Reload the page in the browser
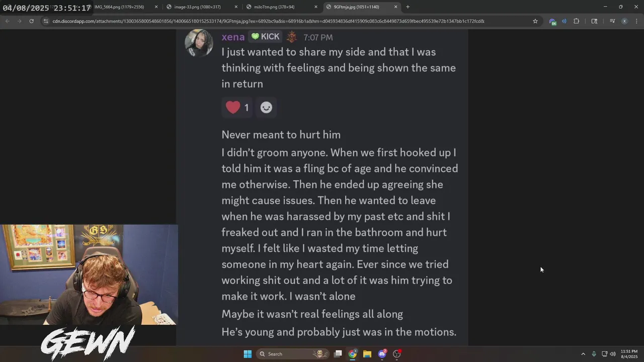The width and height of the screenshot is (644, 362). click(31, 21)
